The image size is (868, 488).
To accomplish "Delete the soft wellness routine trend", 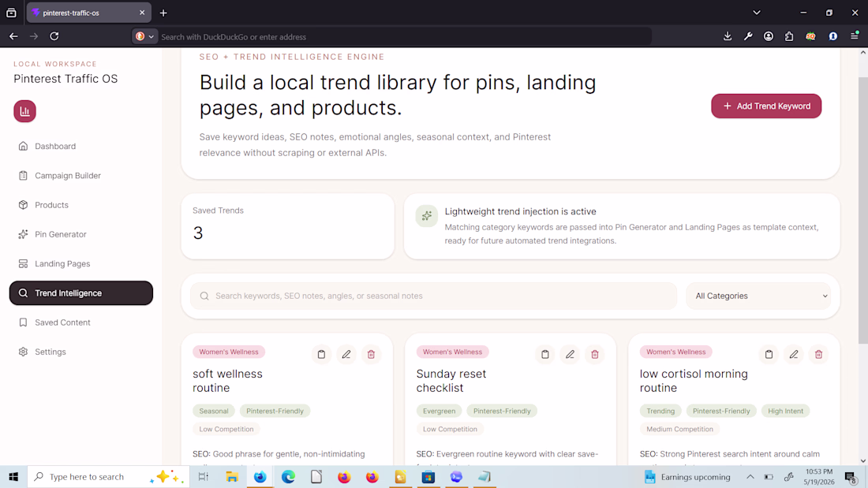I will tap(372, 354).
